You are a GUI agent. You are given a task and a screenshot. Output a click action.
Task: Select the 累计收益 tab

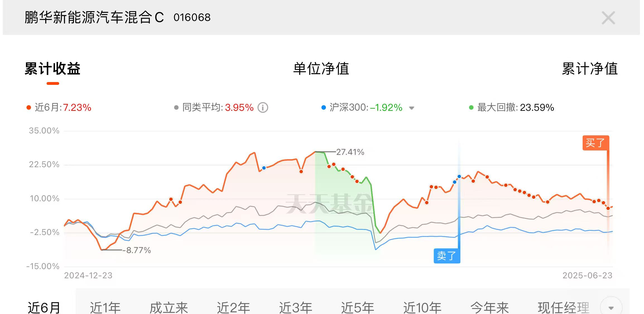tap(52, 69)
